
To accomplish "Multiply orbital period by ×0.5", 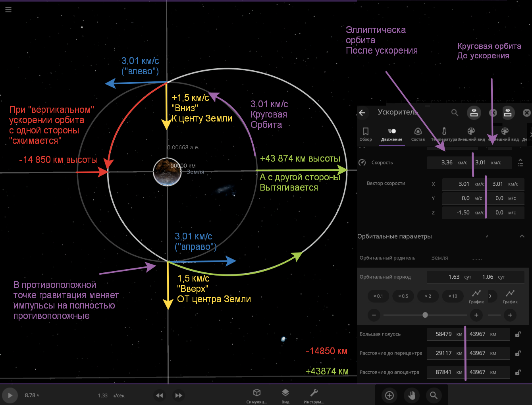I will [x=403, y=296].
